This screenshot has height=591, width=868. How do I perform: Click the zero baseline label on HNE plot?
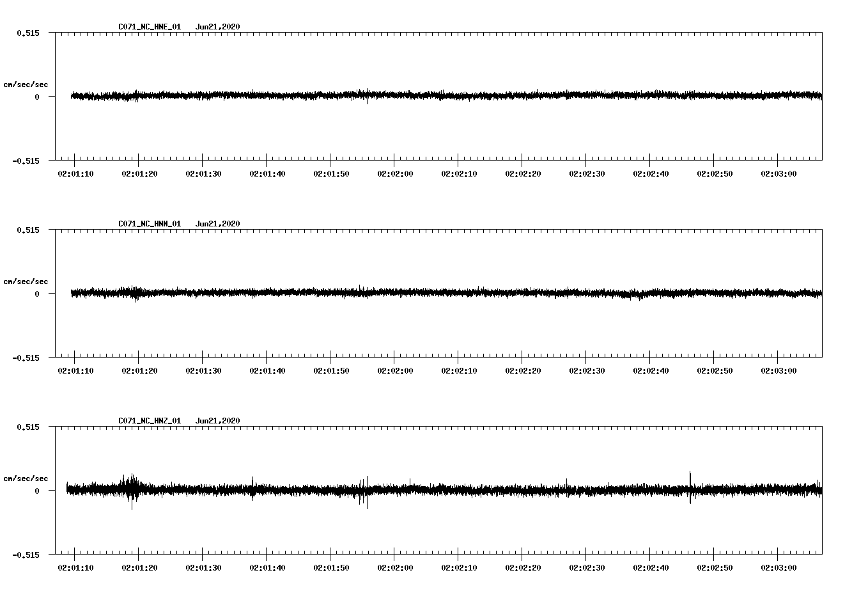point(37,97)
